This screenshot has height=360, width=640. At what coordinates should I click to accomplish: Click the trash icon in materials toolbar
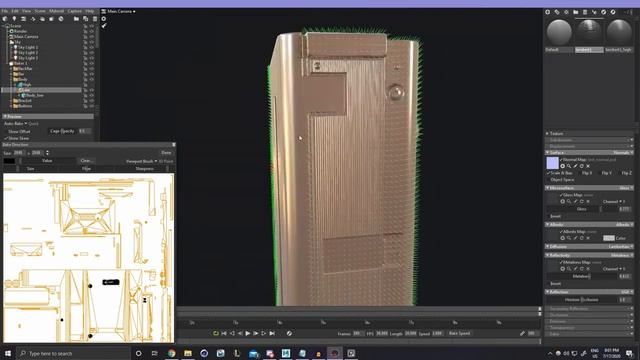click(585, 12)
